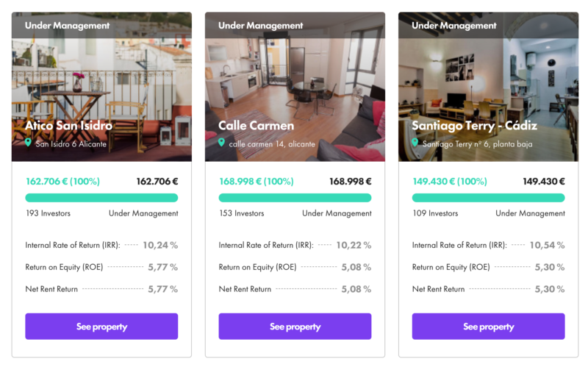Viewport: 588px width, 367px height.
Task: Click the 149.430 € funding progress bar
Action: click(489, 198)
